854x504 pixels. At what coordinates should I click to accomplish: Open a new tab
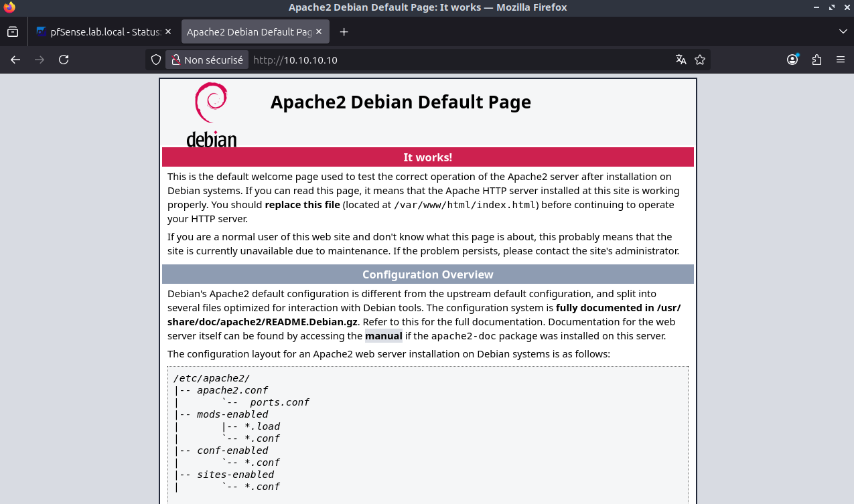(344, 31)
